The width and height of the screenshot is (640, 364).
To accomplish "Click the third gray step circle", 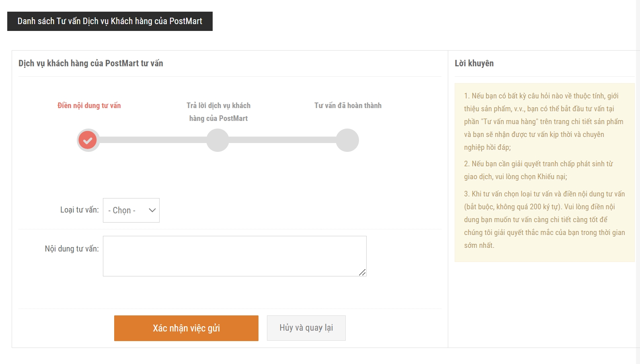I will point(347,140).
